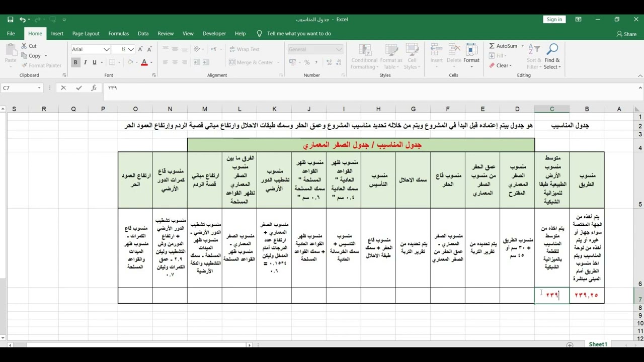Click the Clear eraser icon
The image size is (644, 362).
click(x=492, y=65)
